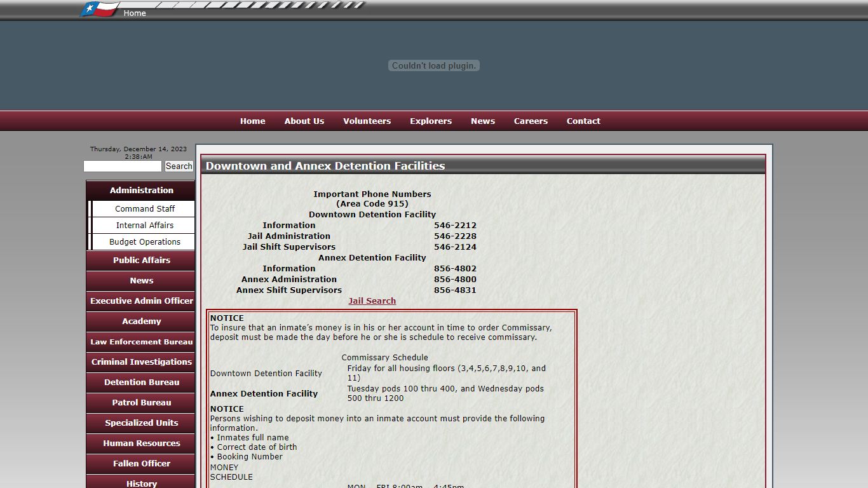The height and width of the screenshot is (488, 868).
Task: Click the Texas flag logo icon
Action: pos(100,9)
